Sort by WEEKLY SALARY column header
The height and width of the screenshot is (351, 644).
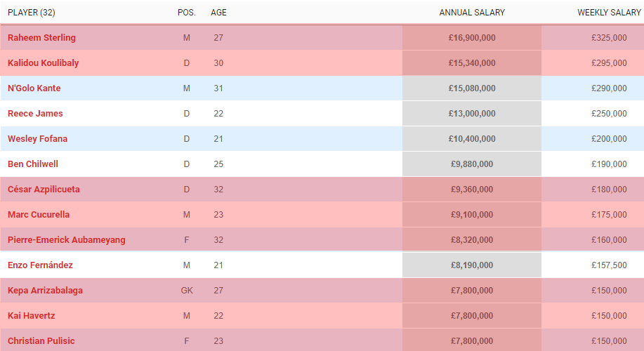pos(609,13)
